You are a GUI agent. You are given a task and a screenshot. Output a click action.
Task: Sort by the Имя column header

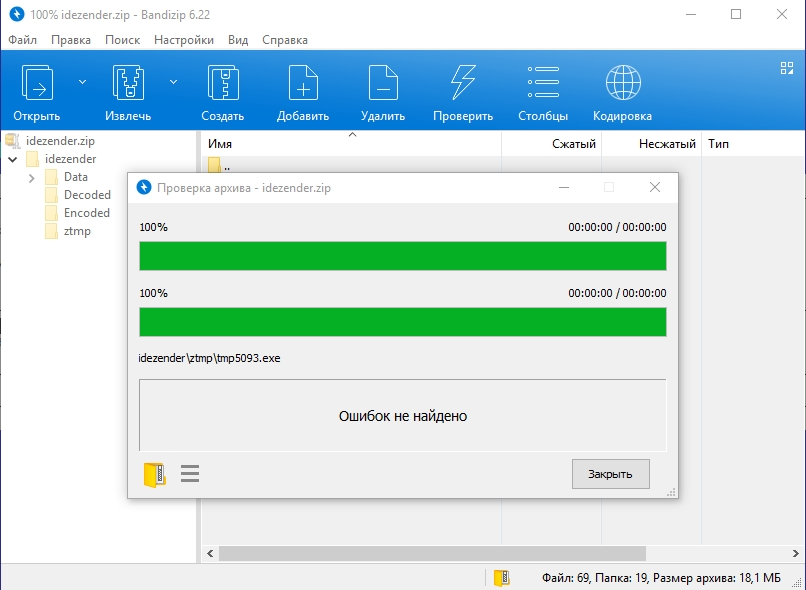point(352,144)
